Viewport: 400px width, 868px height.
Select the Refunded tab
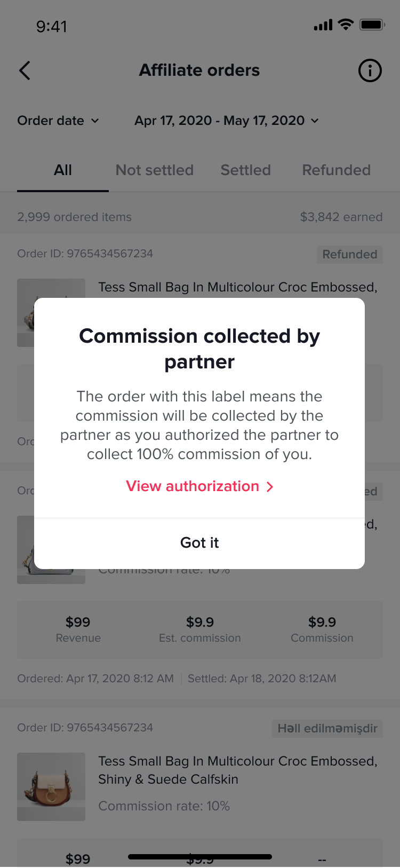tap(336, 170)
